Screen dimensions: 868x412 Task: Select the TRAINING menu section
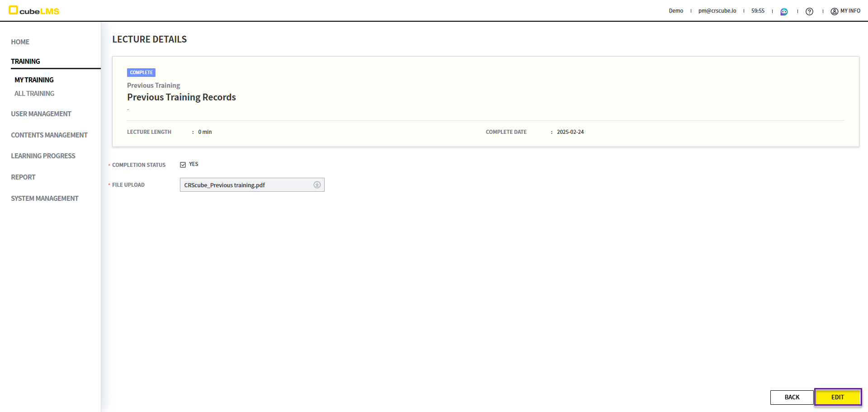(26, 62)
